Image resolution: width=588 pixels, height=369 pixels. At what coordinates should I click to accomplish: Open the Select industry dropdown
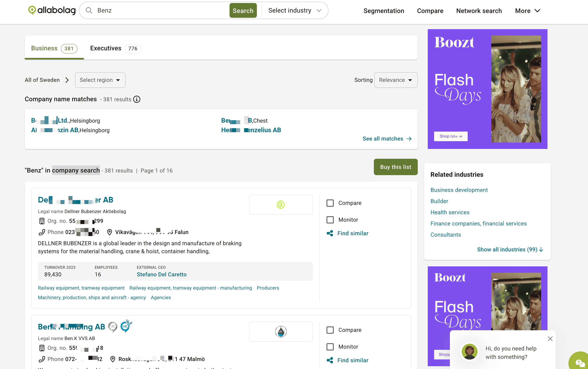(x=295, y=11)
